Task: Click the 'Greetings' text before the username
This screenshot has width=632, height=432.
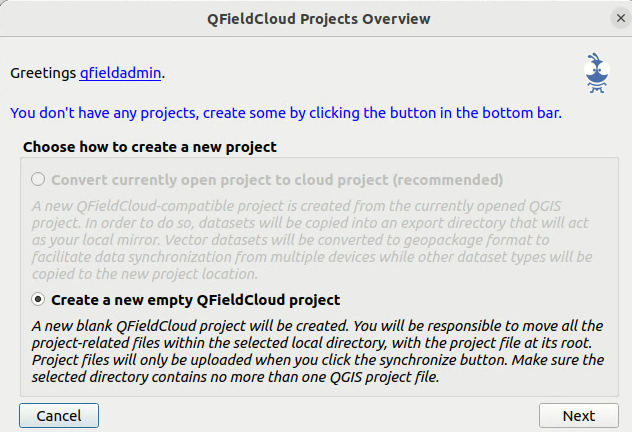Action: (x=43, y=73)
